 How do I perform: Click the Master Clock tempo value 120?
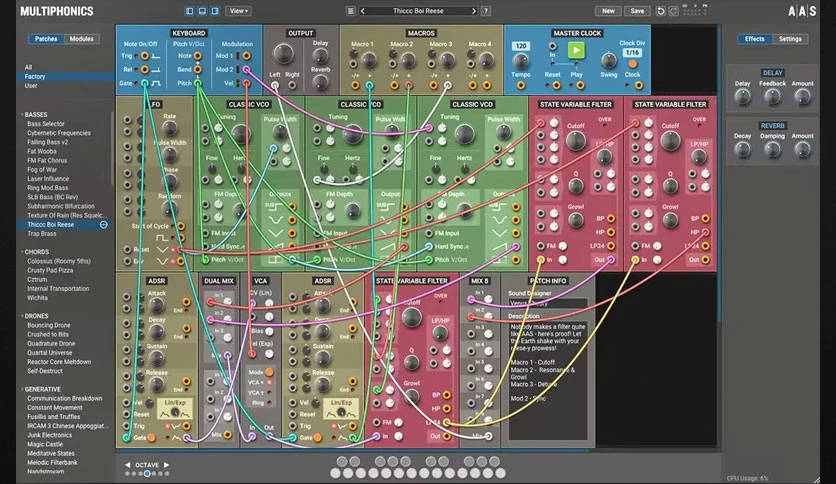tap(521, 46)
